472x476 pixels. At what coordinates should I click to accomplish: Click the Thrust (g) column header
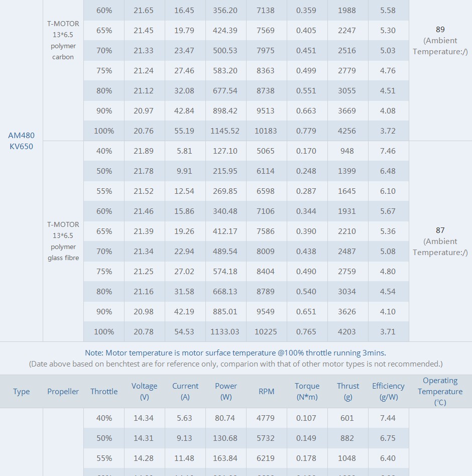[x=348, y=391]
